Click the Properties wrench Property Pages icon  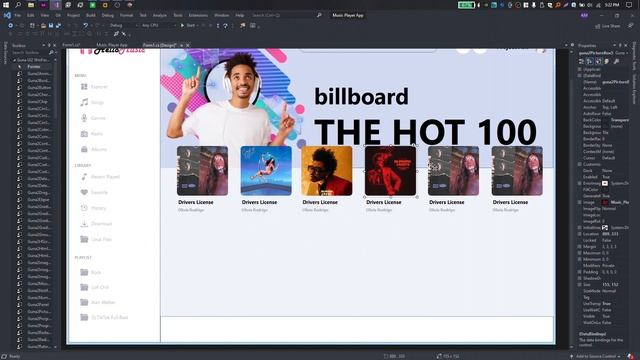tap(616, 61)
